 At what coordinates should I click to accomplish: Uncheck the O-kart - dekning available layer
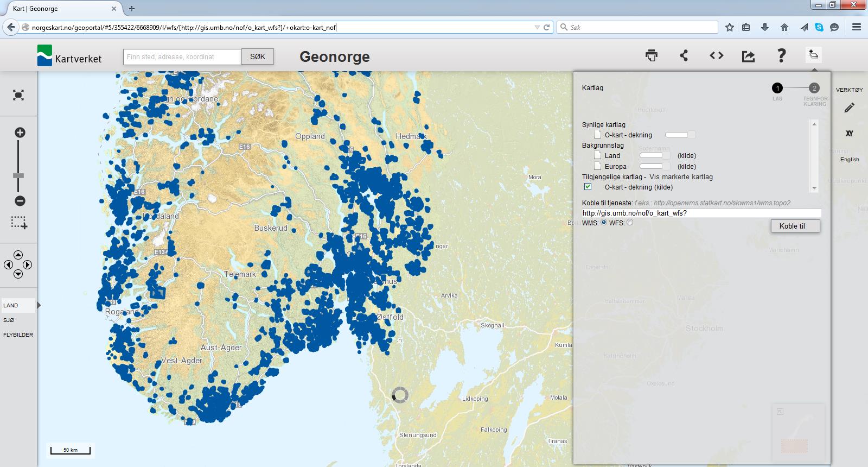[x=588, y=186]
